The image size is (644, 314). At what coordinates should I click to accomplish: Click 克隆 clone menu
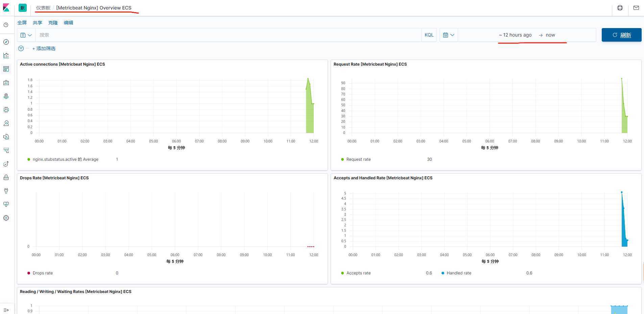(53, 23)
